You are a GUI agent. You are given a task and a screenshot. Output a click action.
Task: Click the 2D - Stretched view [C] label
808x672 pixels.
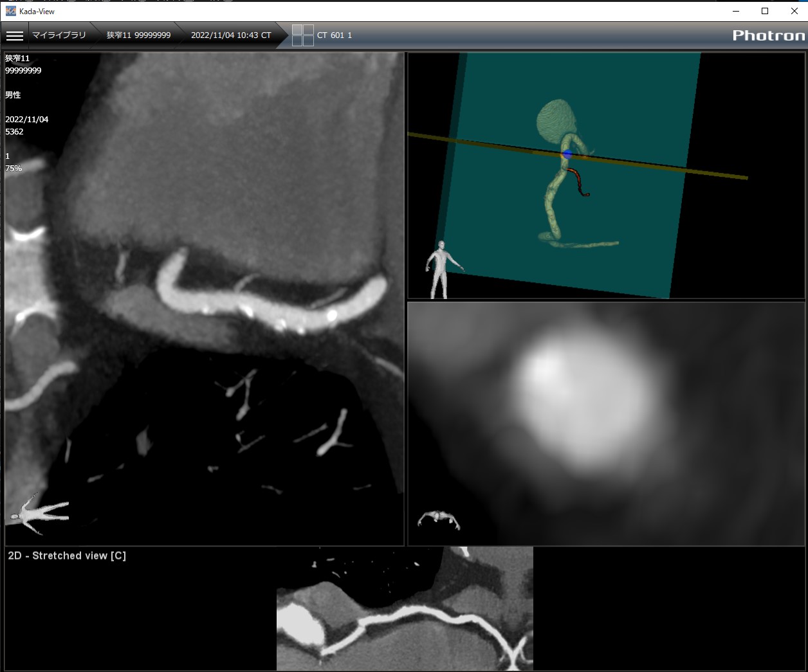click(67, 556)
